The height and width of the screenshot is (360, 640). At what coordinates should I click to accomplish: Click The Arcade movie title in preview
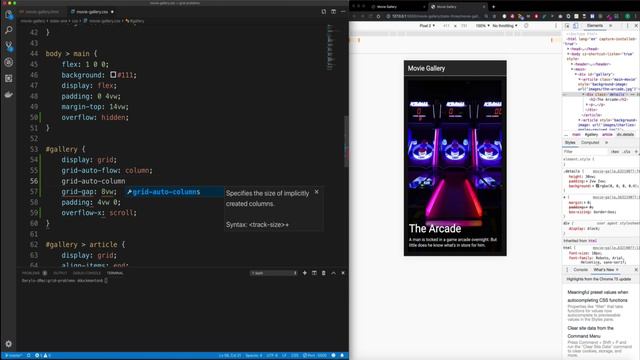(435, 229)
